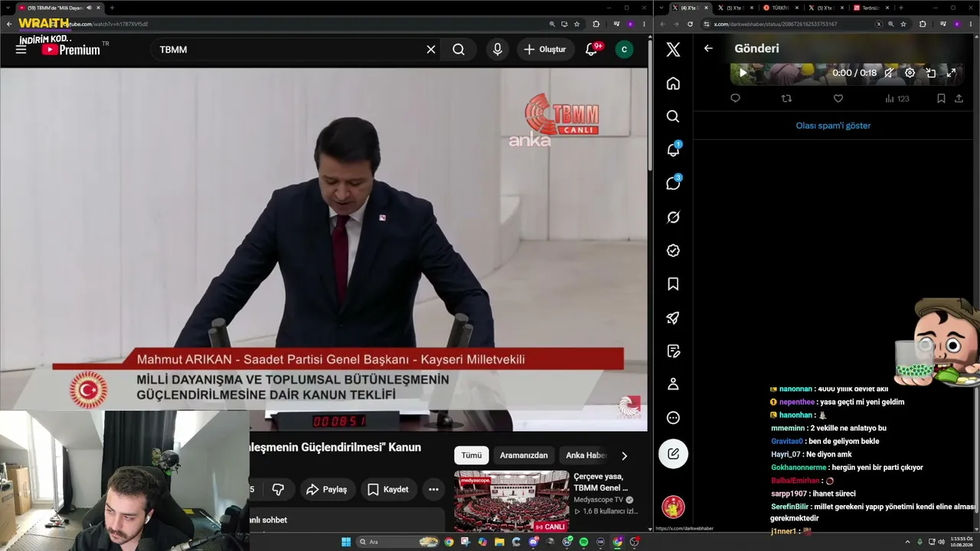Screen dimensions: 980x551
Task: Toggle fullscreen on the X video
Action: tap(951, 73)
